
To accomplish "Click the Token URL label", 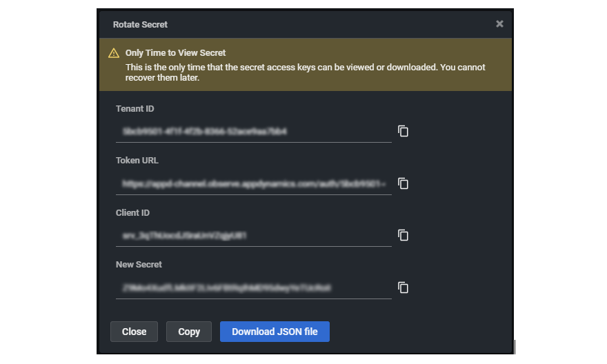I will (137, 161).
